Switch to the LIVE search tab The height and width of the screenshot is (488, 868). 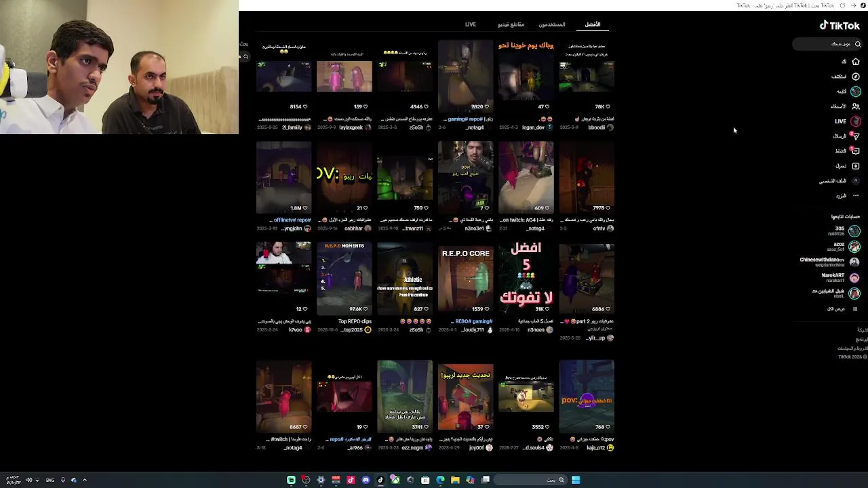[x=471, y=24]
